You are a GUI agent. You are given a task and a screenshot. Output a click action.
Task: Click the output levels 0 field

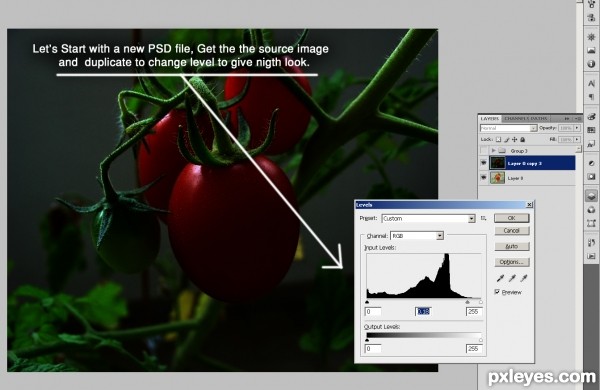point(373,349)
